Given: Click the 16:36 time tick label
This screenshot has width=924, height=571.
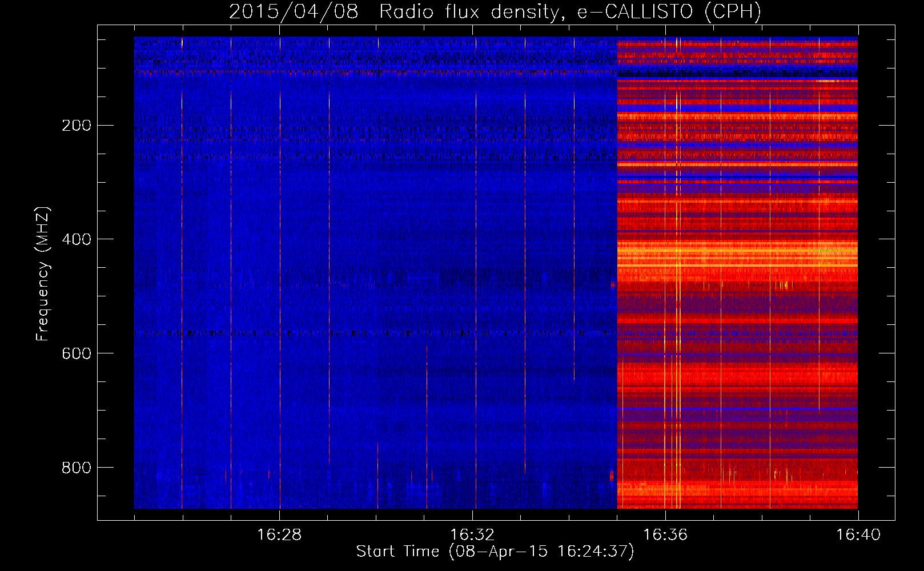Looking at the screenshot, I should point(665,534).
